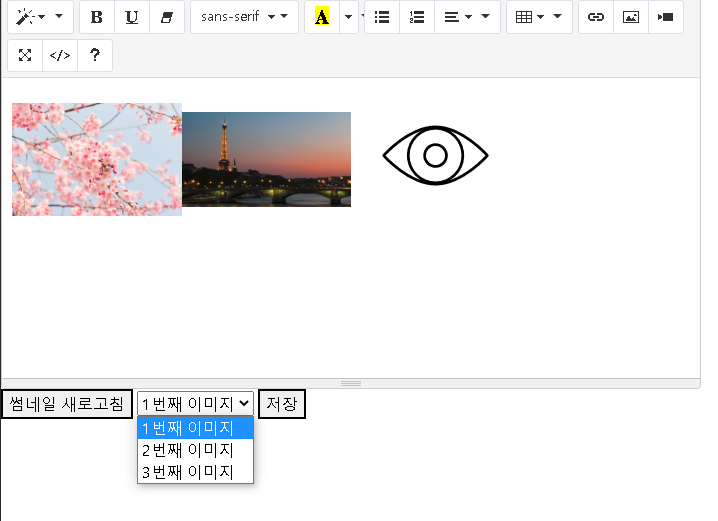Click the 썸네일 새로고침 button
Viewport: 718px width, 521px height.
coord(67,404)
